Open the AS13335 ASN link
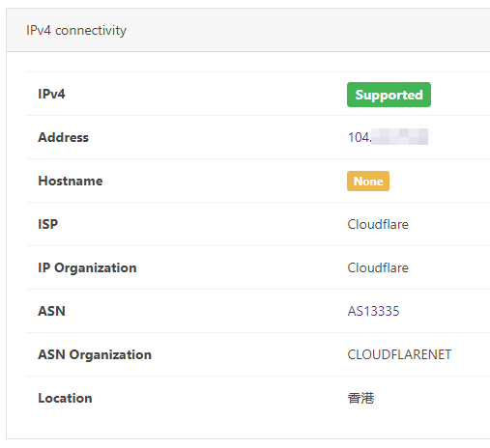Viewport: 490px width, 448px height. point(373,311)
